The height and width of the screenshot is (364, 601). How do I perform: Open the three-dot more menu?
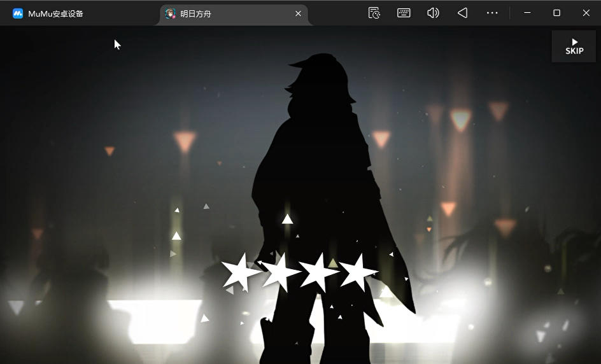492,13
